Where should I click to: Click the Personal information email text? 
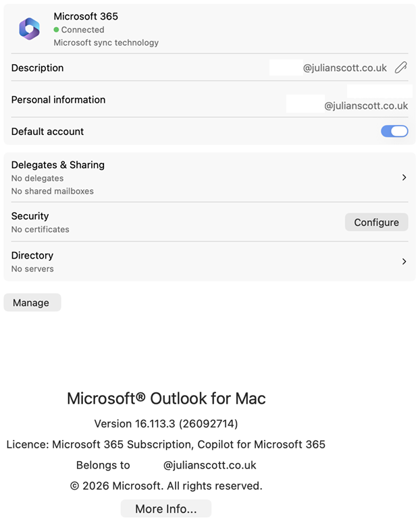tap(366, 106)
